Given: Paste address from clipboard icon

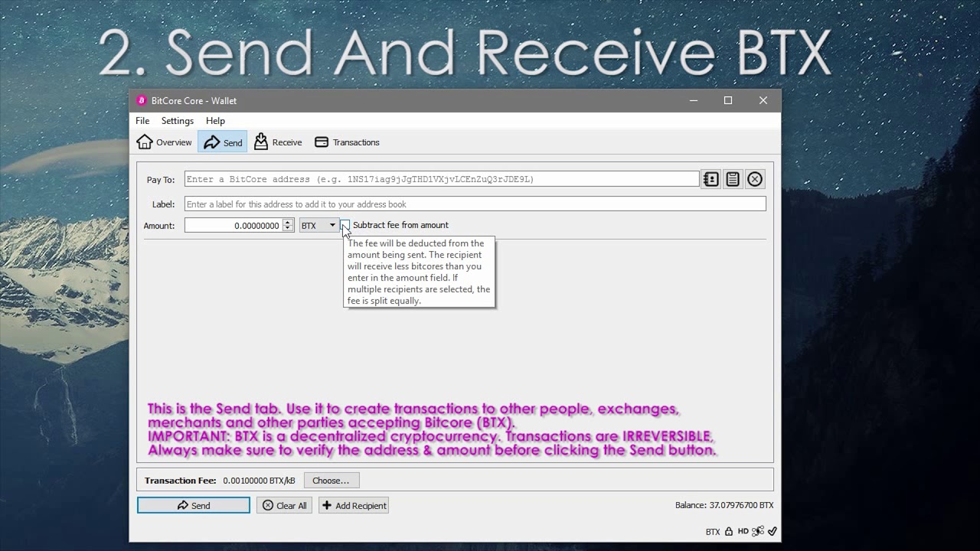Looking at the screenshot, I should click(x=733, y=179).
